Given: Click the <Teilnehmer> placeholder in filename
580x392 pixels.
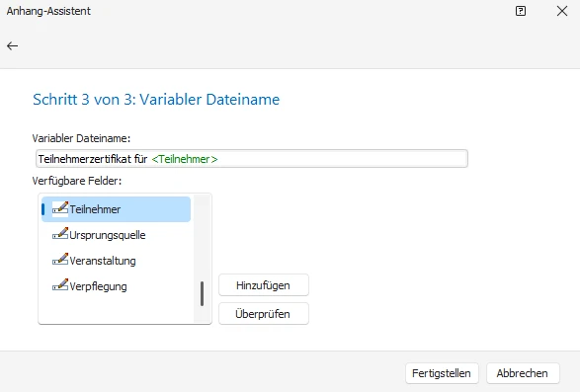Looking at the screenshot, I should pyautogui.click(x=185, y=159).
